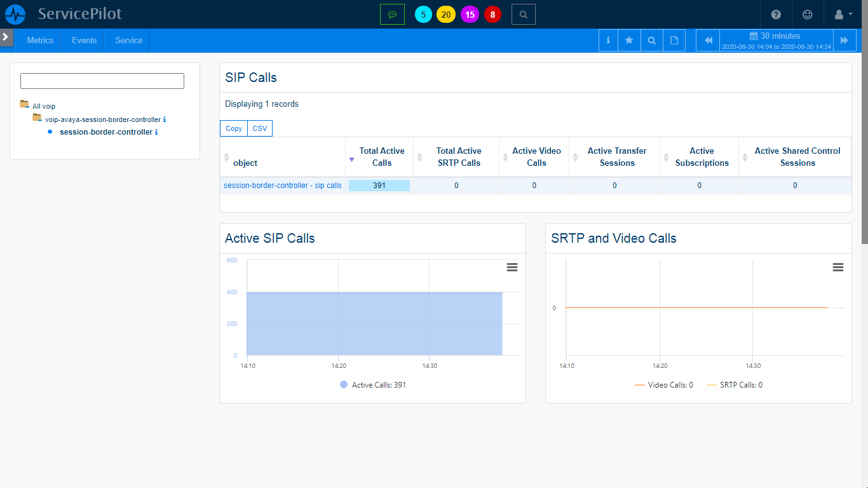Switch to the Events tab
The image size is (868, 488).
pyautogui.click(x=84, y=40)
